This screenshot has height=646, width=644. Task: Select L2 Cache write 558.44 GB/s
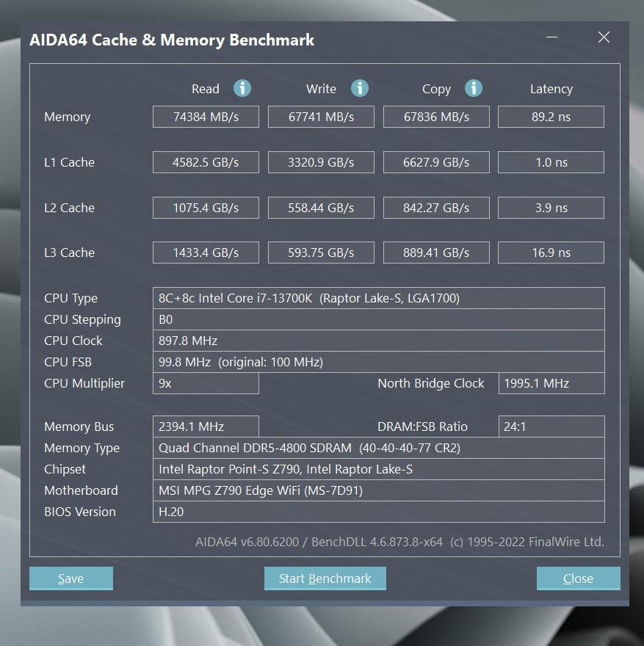pos(321,208)
